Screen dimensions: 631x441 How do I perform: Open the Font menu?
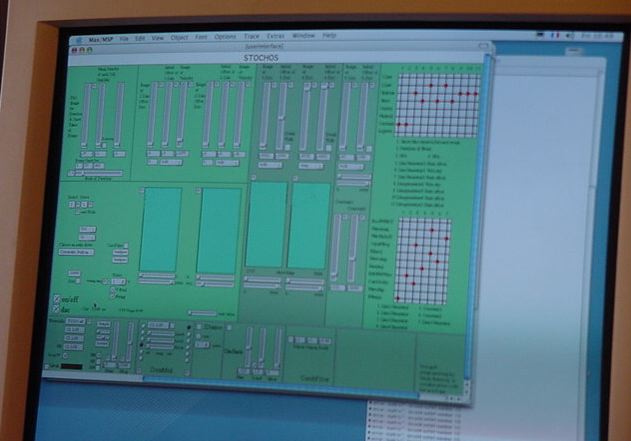click(201, 37)
